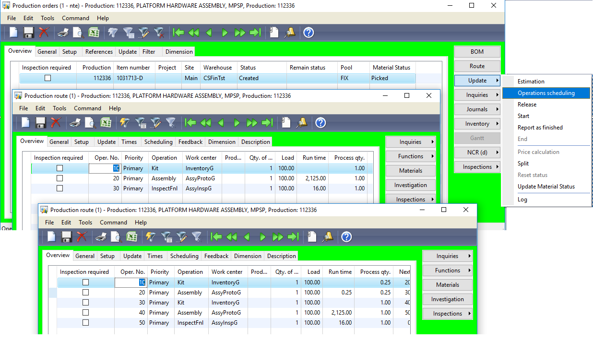This screenshot has height=364, width=593.
Task: Open Help icon in Production orders toolbar
Action: (x=309, y=33)
